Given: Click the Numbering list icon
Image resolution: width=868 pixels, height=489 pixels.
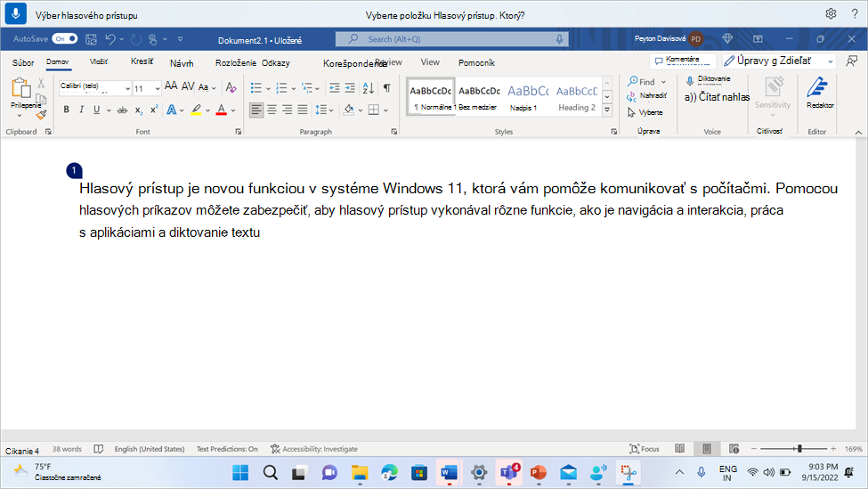Looking at the screenshot, I should coord(282,88).
